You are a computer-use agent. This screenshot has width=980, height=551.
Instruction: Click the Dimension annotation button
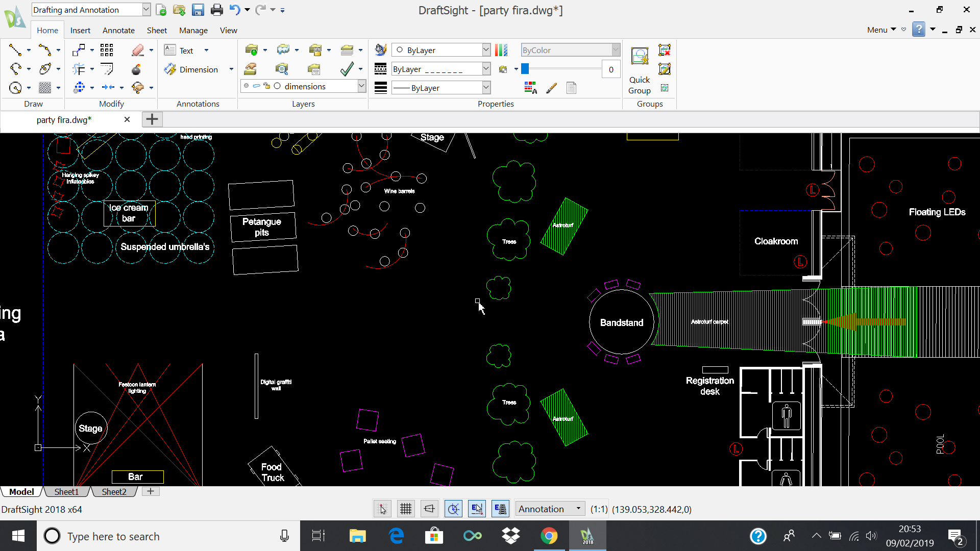[x=191, y=69]
